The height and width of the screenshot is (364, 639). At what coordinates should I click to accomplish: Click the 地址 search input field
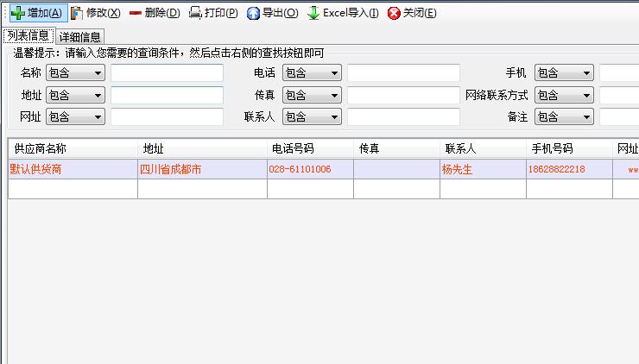click(167, 95)
